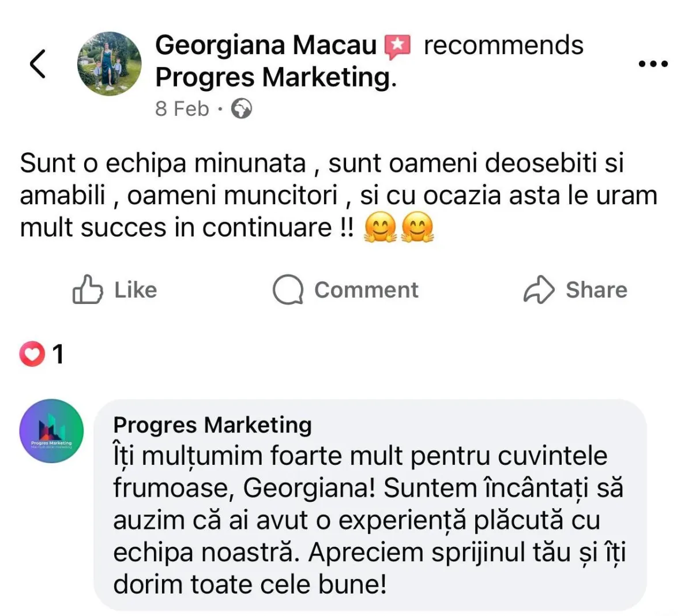Click the globe public audience icon
This screenshot has height=616, width=692.
tap(242, 108)
